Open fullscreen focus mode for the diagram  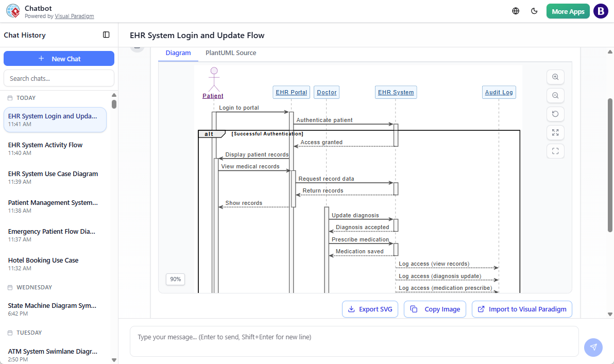pos(555,151)
